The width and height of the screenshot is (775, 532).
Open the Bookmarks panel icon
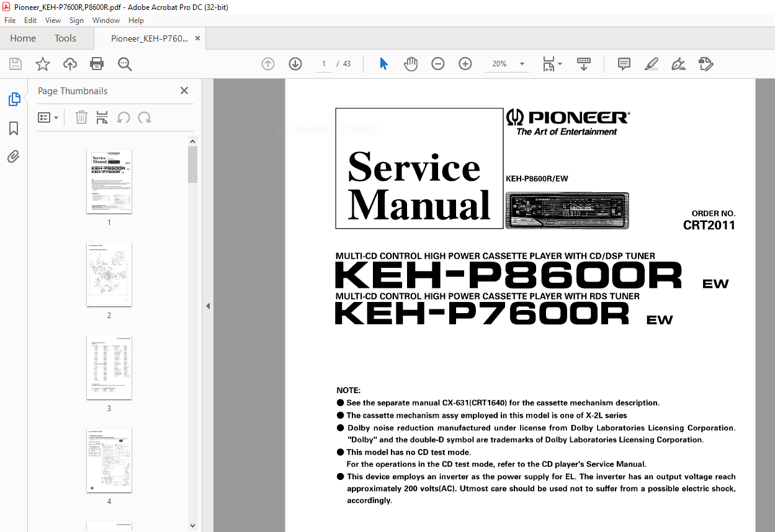tap(14, 128)
